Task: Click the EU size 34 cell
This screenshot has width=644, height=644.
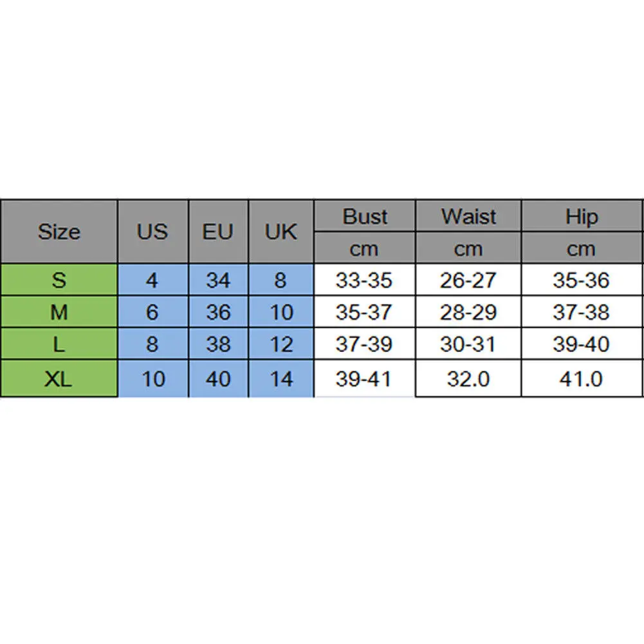Action: (217, 280)
